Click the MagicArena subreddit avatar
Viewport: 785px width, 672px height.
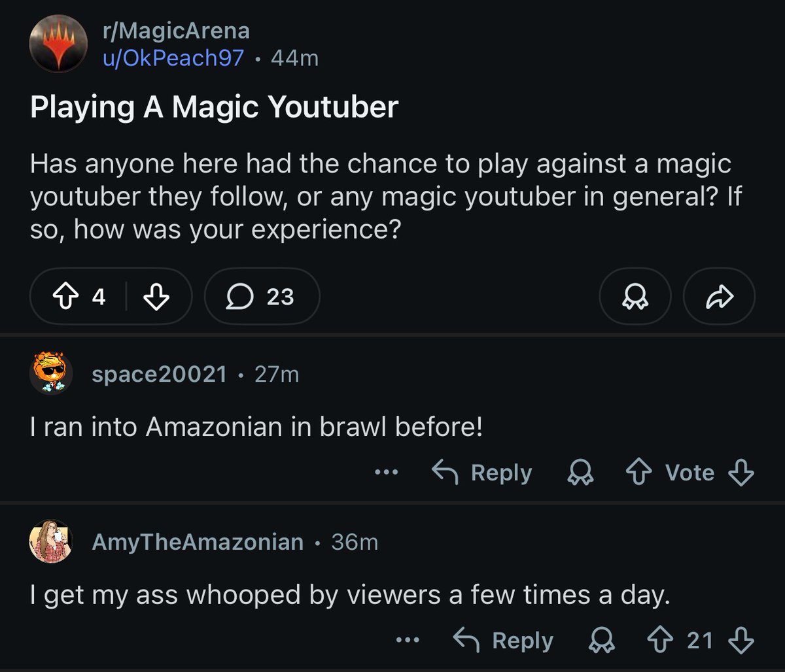click(x=59, y=44)
